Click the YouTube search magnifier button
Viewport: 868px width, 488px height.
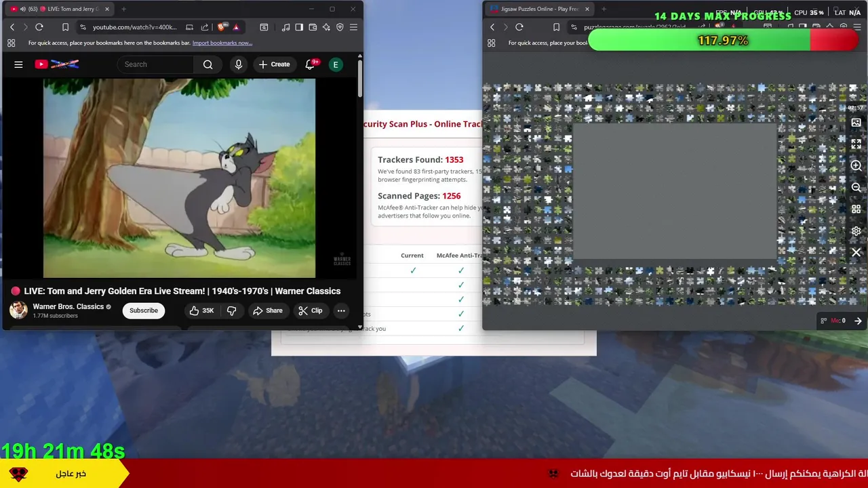point(208,64)
